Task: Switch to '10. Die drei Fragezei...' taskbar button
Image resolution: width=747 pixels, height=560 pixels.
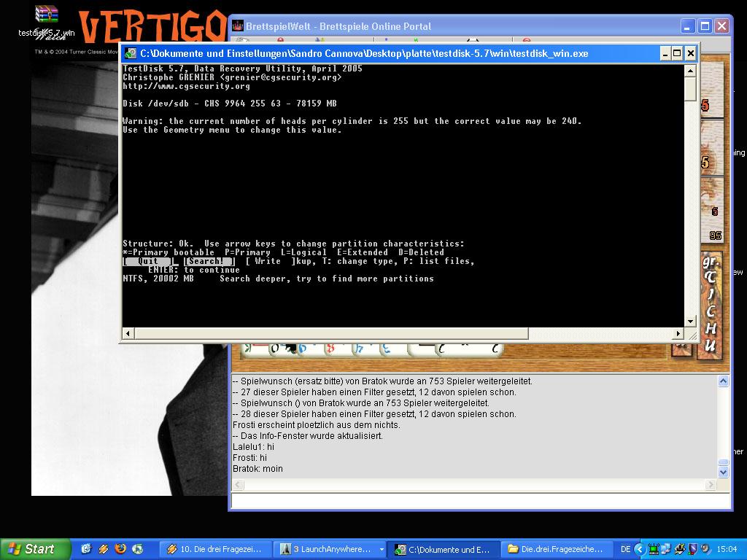Action: [215, 549]
